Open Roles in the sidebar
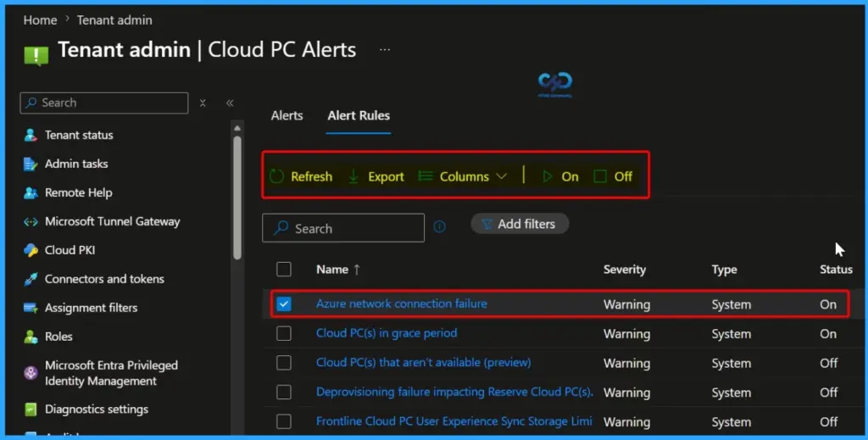Screen dimensions: 868x440 pyautogui.click(x=58, y=337)
